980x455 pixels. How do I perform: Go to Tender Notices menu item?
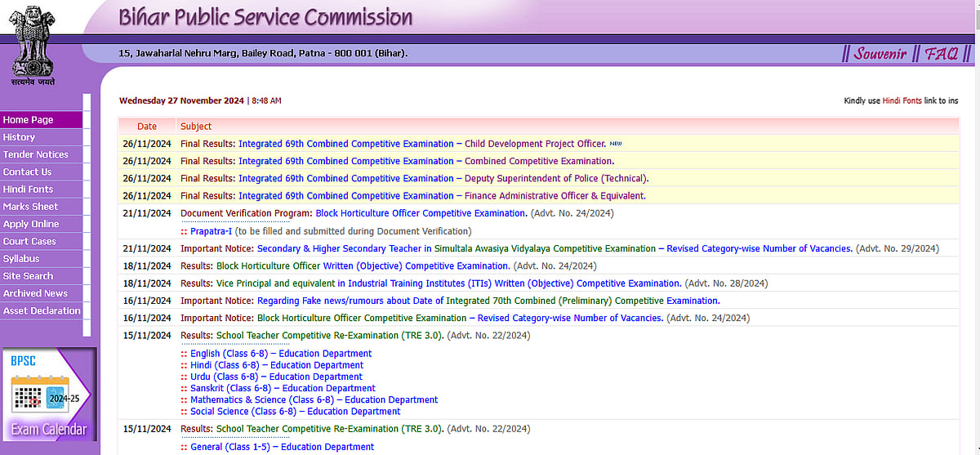click(36, 154)
